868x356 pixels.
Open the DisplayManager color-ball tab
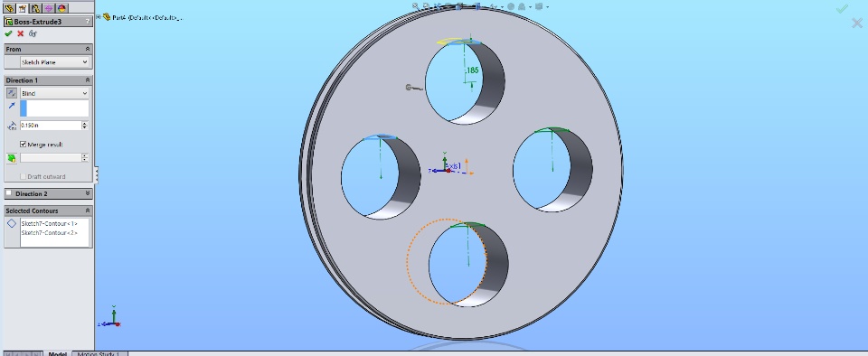click(62, 8)
